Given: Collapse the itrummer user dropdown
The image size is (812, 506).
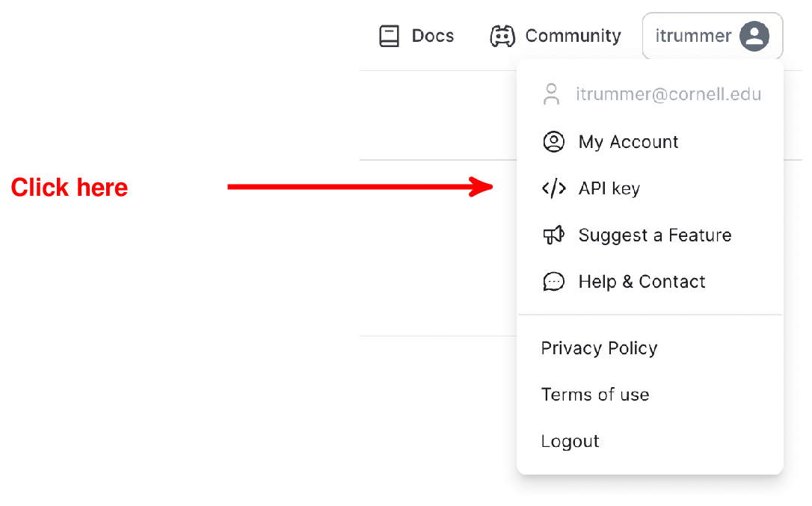Looking at the screenshot, I should [713, 36].
